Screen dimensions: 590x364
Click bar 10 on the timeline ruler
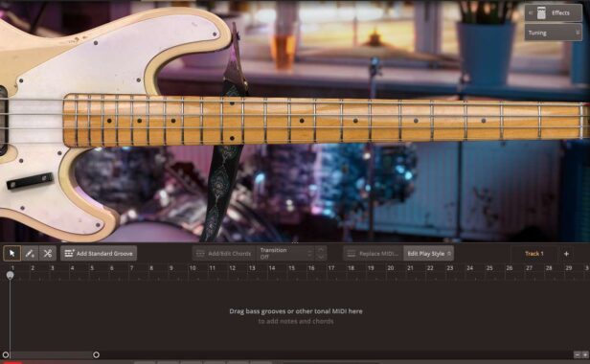point(193,268)
